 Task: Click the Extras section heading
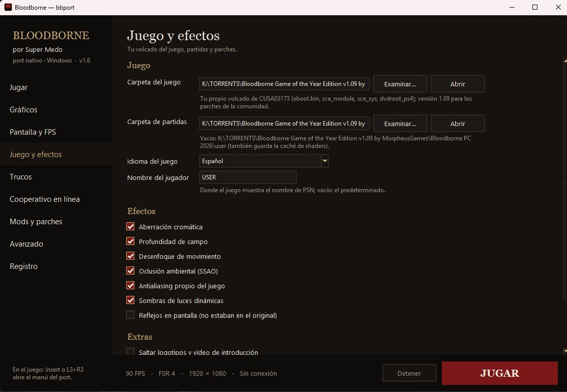(139, 337)
